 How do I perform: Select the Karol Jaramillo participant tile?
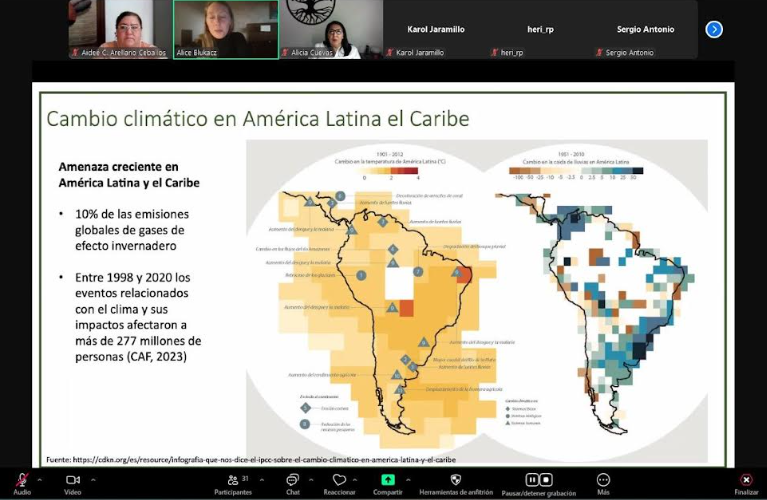tap(436, 30)
